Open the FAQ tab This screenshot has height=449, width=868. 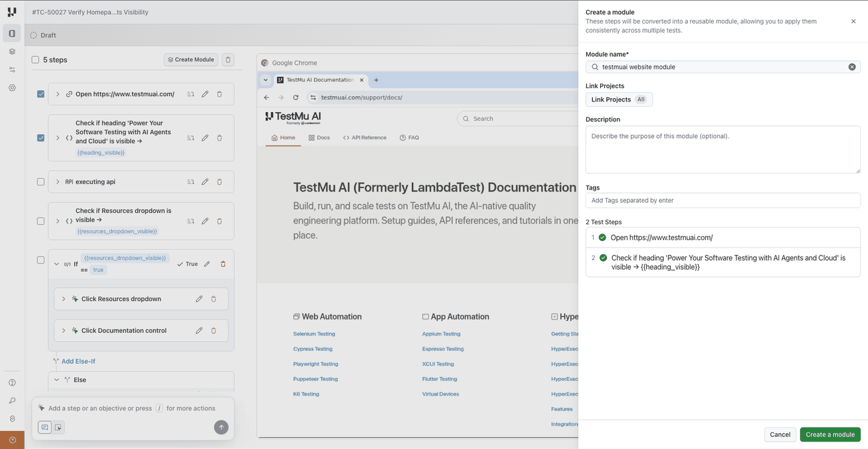click(409, 137)
